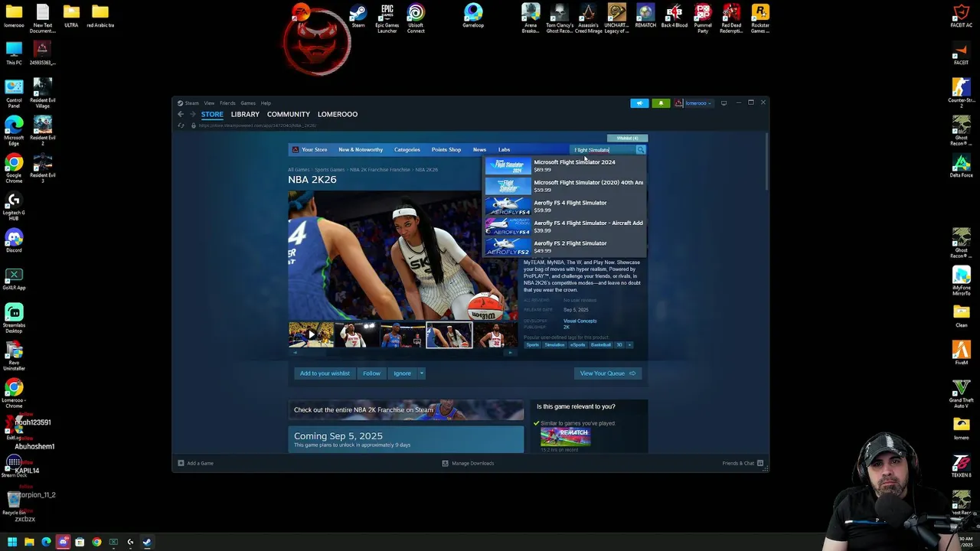Open Google Chrome desktop shortcut
Image resolution: width=980 pixels, height=551 pixels.
(14, 169)
